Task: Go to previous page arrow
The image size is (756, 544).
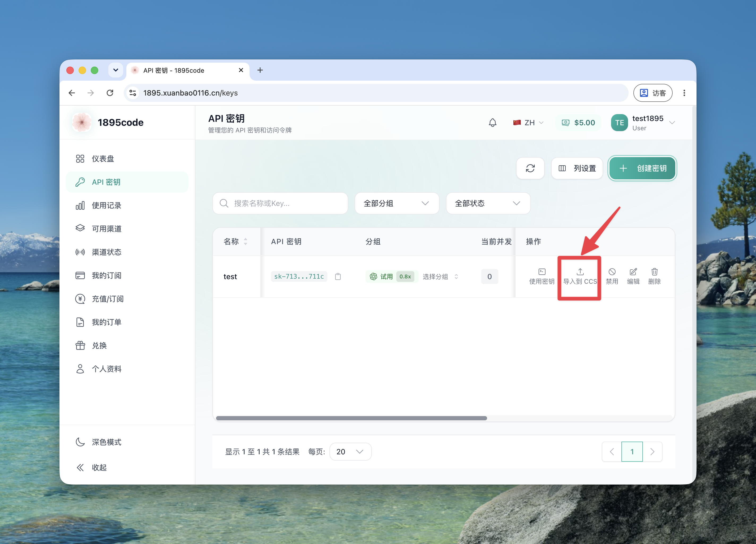Action: pyautogui.click(x=612, y=451)
